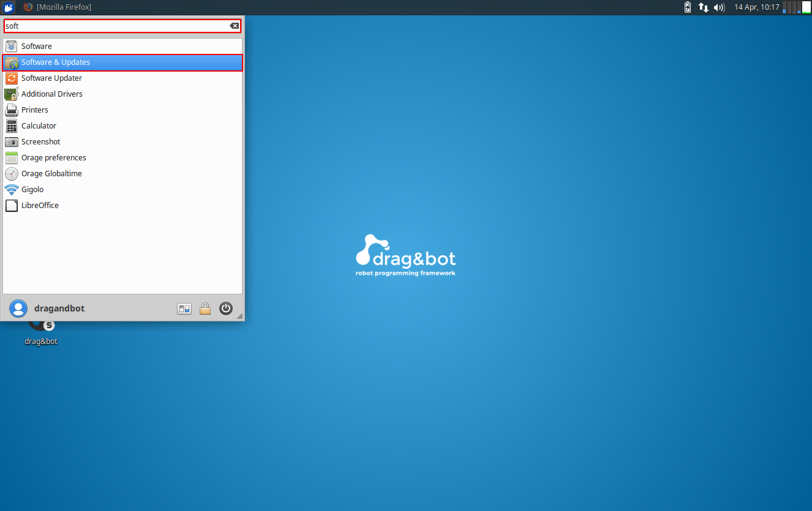Open the Gigolo entry
Image resolution: width=812 pixels, height=511 pixels.
point(122,189)
